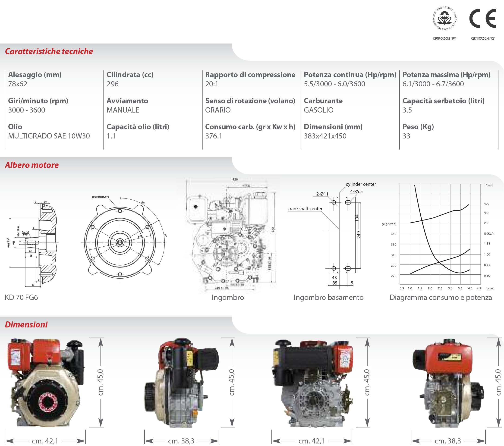The image size is (504, 446).
Task: Click 'cm. 42,1' under the third photo
Action: click(312, 441)
